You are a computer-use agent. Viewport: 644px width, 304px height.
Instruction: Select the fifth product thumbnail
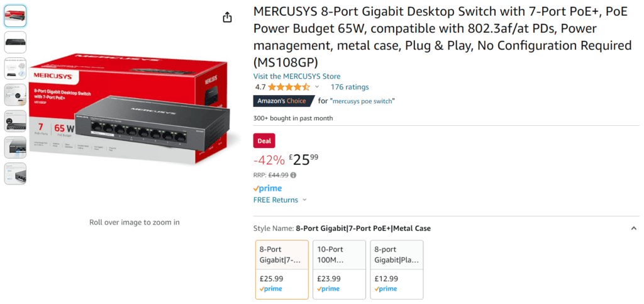pos(15,121)
